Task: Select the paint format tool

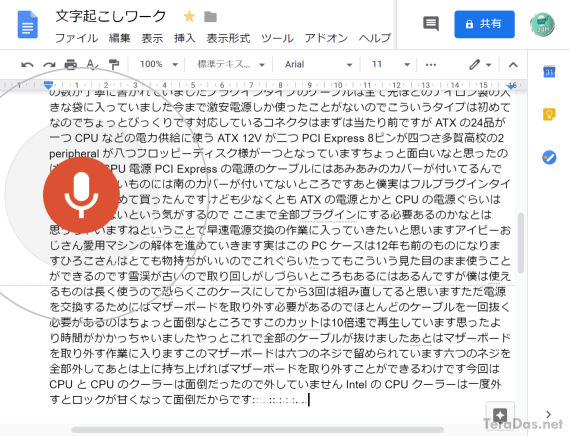Action: (x=114, y=65)
